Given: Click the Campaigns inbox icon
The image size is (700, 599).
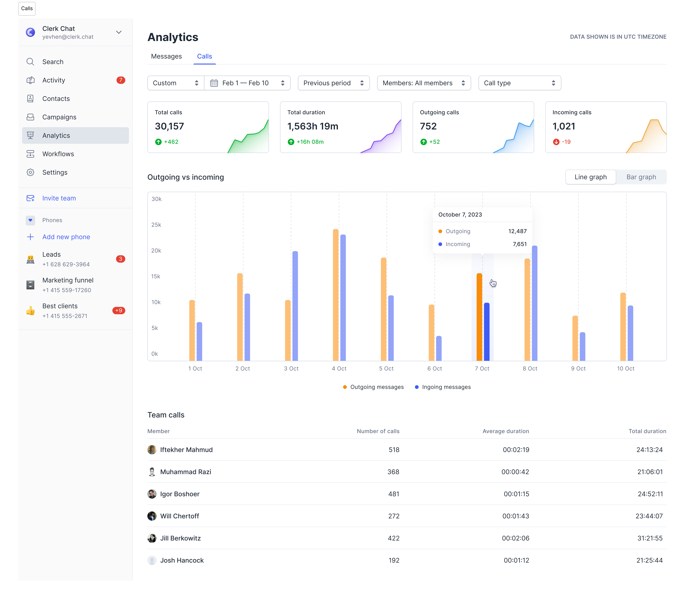Looking at the screenshot, I should tap(30, 117).
